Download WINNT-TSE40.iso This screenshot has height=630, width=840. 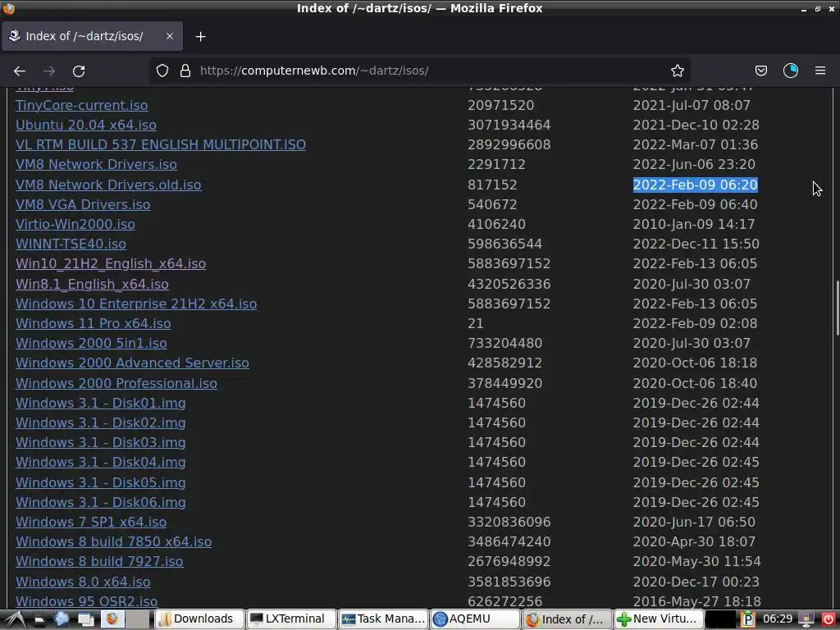pos(71,244)
